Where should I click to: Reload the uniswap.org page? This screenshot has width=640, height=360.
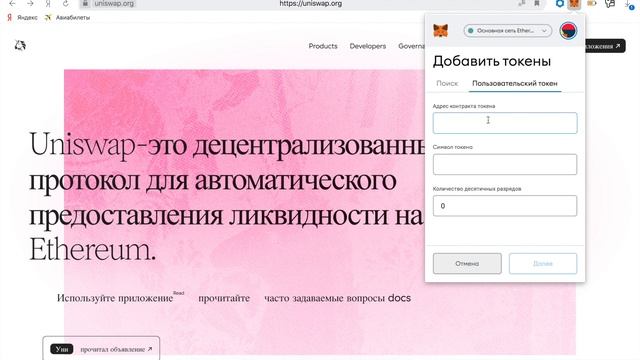[x=66, y=3]
